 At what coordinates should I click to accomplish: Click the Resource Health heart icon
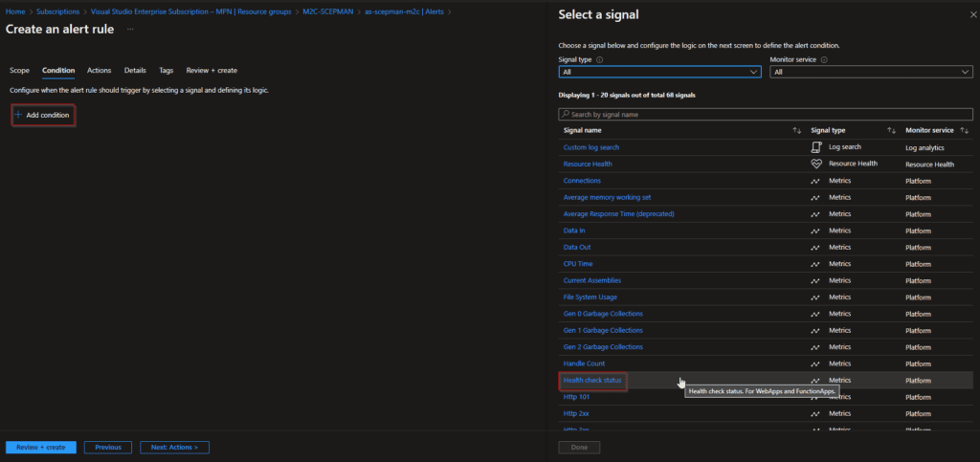816,164
